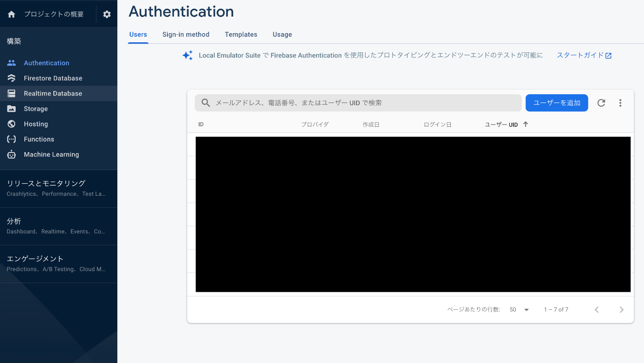This screenshot has width=644, height=363.
Task: Click the Machine Learning robot icon
Action: (11, 154)
